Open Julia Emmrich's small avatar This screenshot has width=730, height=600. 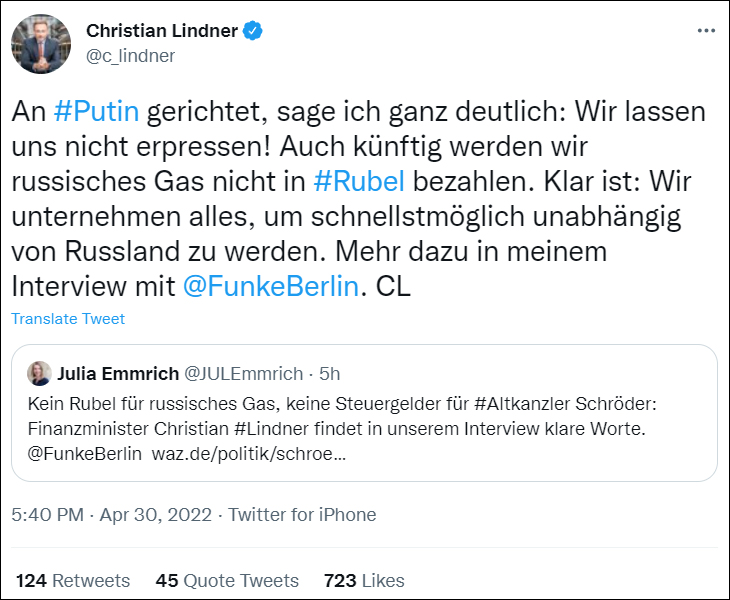point(40,374)
